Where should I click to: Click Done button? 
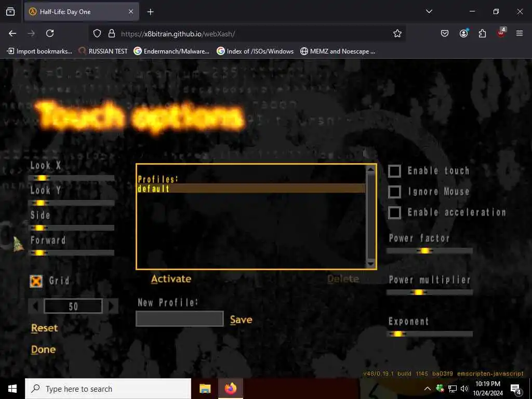(x=43, y=350)
